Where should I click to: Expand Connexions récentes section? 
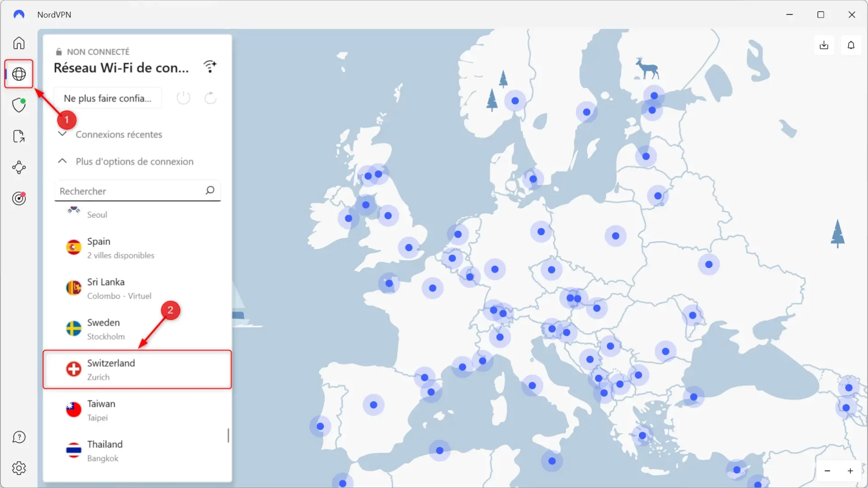(110, 134)
